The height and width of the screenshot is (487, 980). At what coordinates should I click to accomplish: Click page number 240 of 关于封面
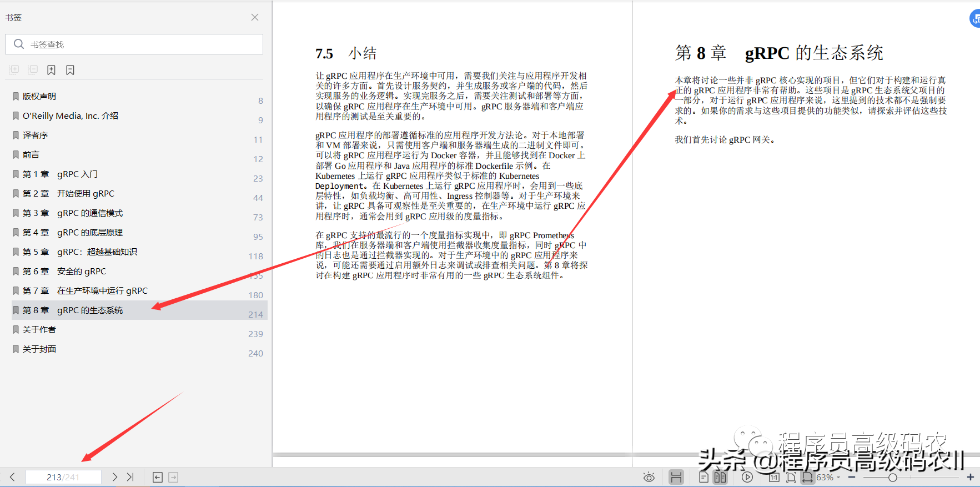click(255, 353)
